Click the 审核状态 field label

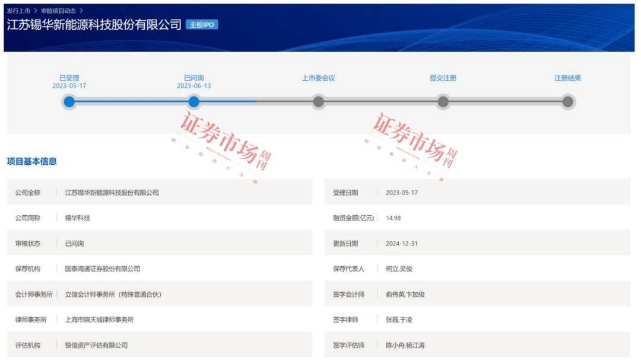[28, 244]
